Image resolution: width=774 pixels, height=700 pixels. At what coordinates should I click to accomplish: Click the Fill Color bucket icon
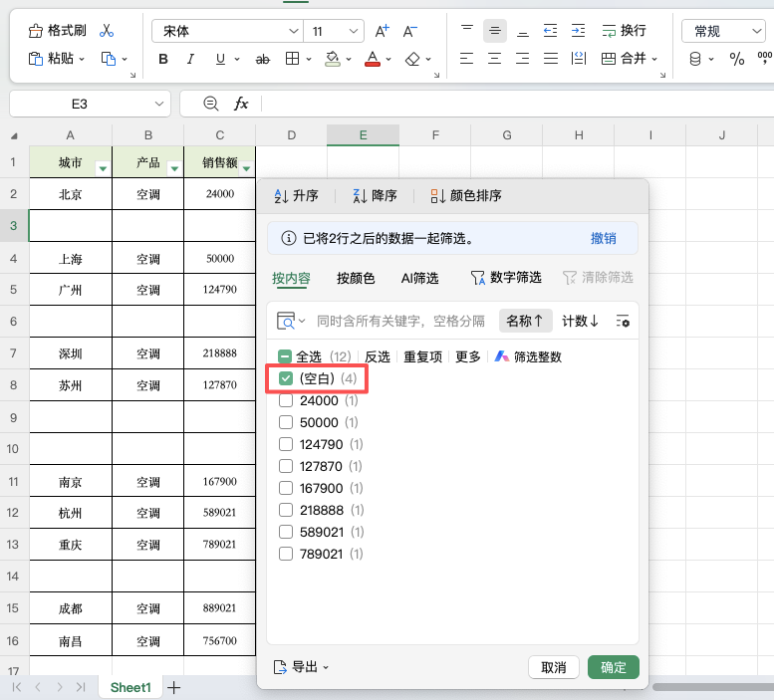click(x=333, y=59)
